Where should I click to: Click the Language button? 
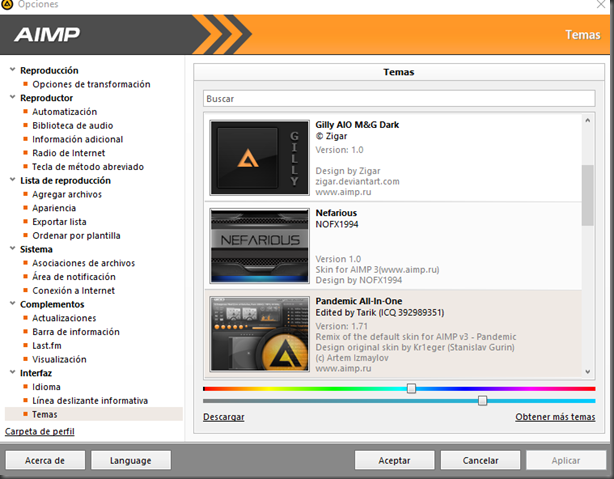point(131,460)
